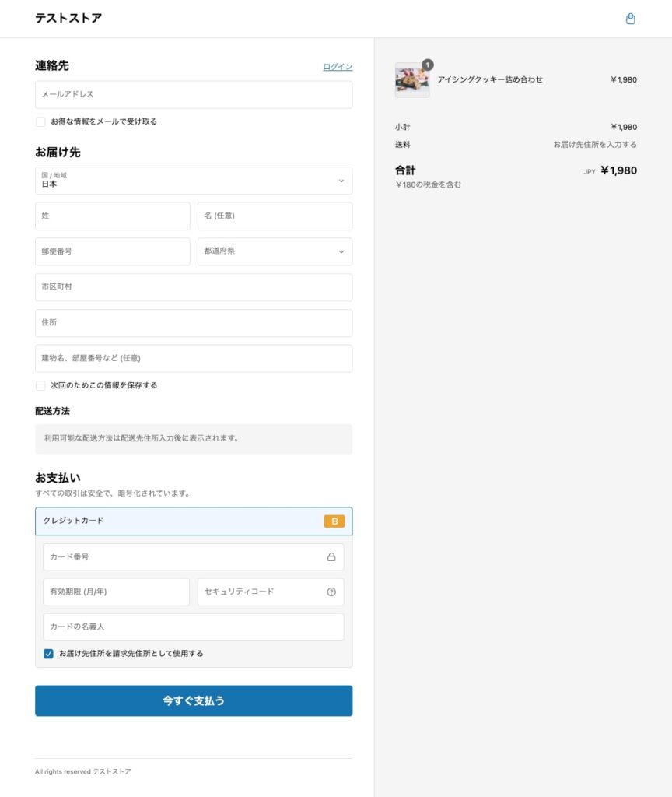Select the 有効期限 expiration date field
This screenshot has width=672, height=797.
[116, 592]
